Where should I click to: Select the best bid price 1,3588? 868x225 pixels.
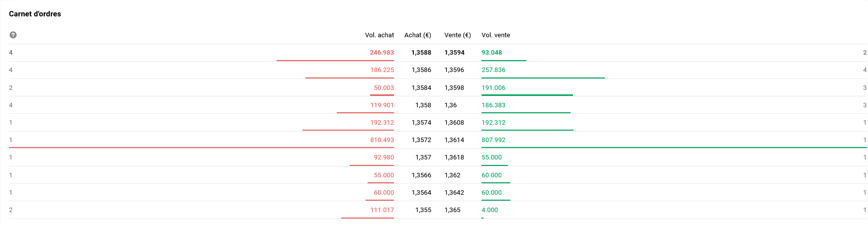click(x=421, y=53)
